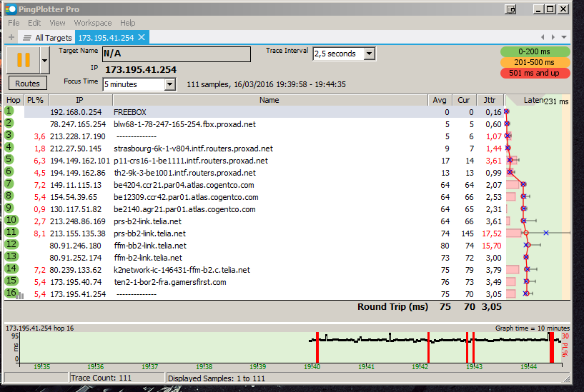Image resolution: width=584 pixels, height=392 pixels.
Task: Open the dropdown arrow beside the pause button
Action: click(x=45, y=60)
